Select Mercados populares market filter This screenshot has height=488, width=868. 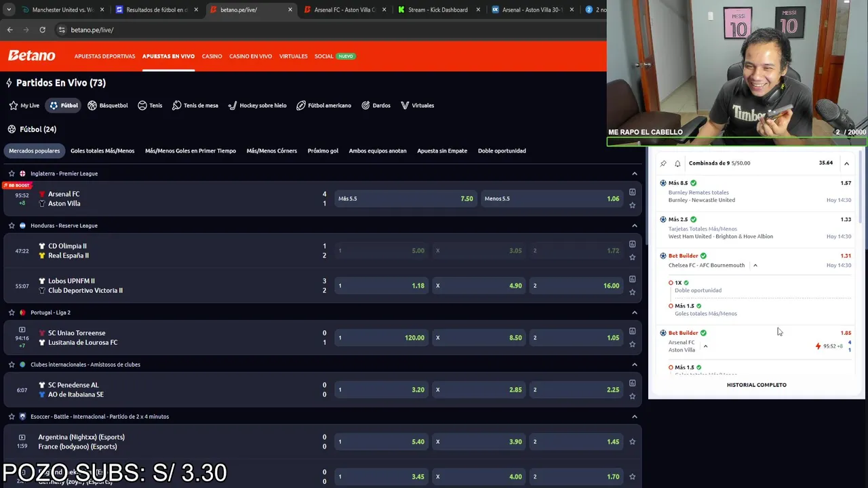(x=35, y=150)
